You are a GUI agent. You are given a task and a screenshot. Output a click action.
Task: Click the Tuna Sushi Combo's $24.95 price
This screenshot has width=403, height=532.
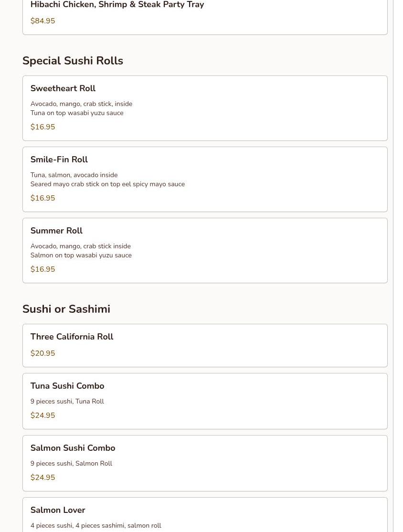coord(42,415)
